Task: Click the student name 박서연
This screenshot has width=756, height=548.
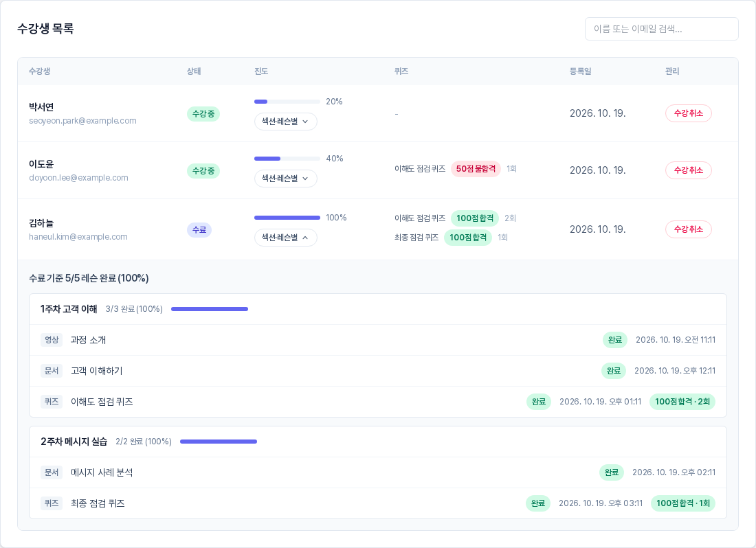Action: tap(41, 107)
